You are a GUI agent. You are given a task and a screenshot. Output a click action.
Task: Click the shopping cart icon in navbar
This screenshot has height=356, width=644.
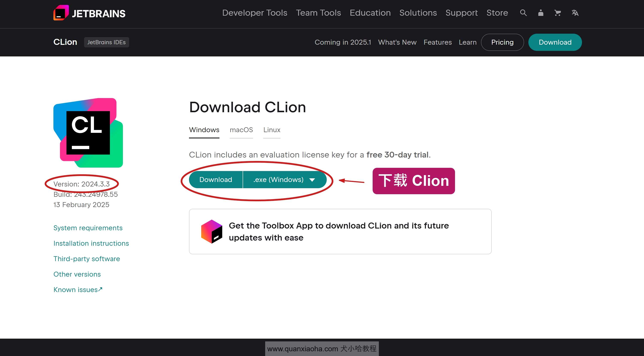click(x=557, y=13)
